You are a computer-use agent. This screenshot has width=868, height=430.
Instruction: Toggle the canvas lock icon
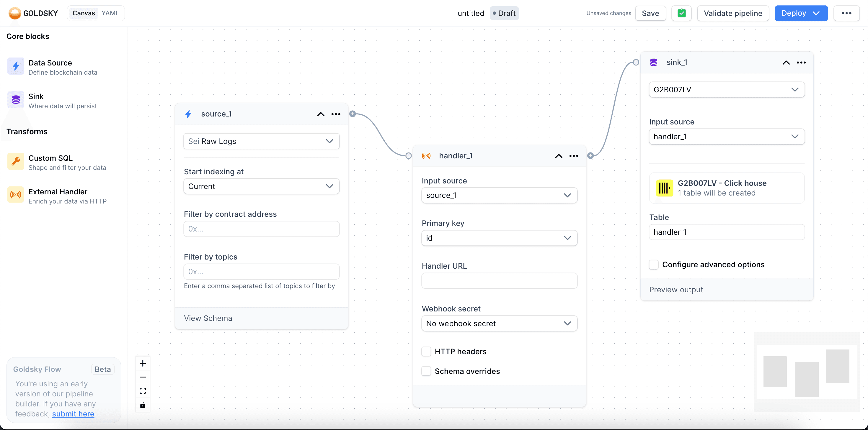click(143, 405)
